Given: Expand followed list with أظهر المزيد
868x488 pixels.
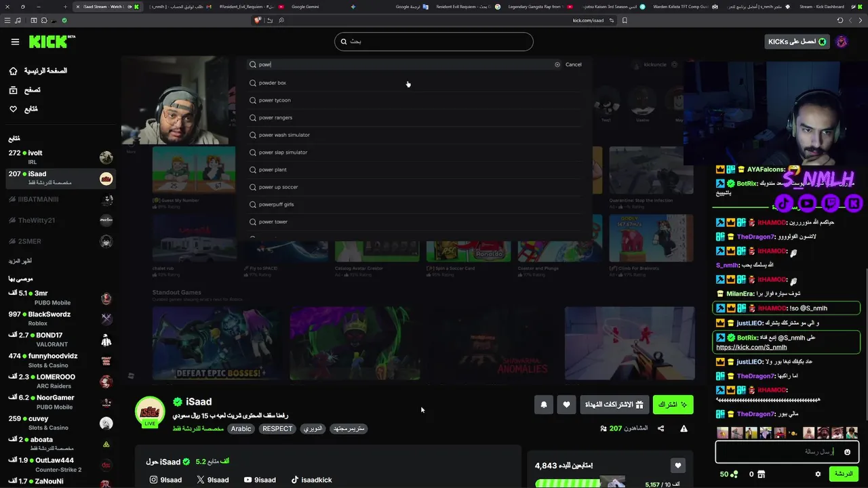Looking at the screenshot, I should click(20, 261).
